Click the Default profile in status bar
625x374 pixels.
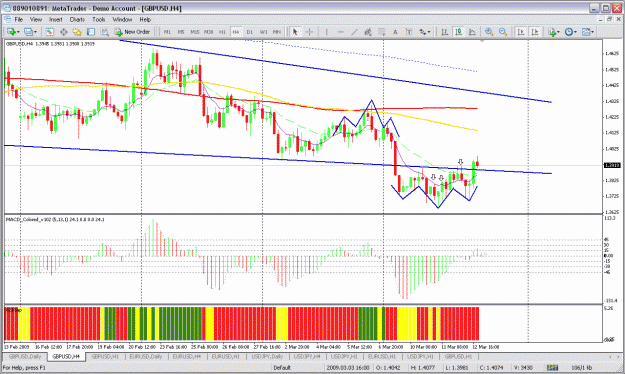282,368
